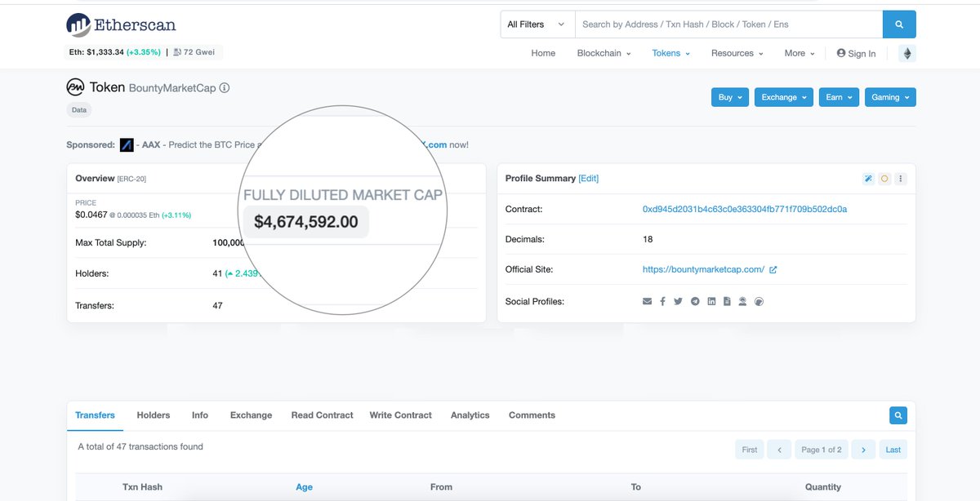Open the three-dot menu in Profile Summary
980x501 pixels.
[901, 179]
